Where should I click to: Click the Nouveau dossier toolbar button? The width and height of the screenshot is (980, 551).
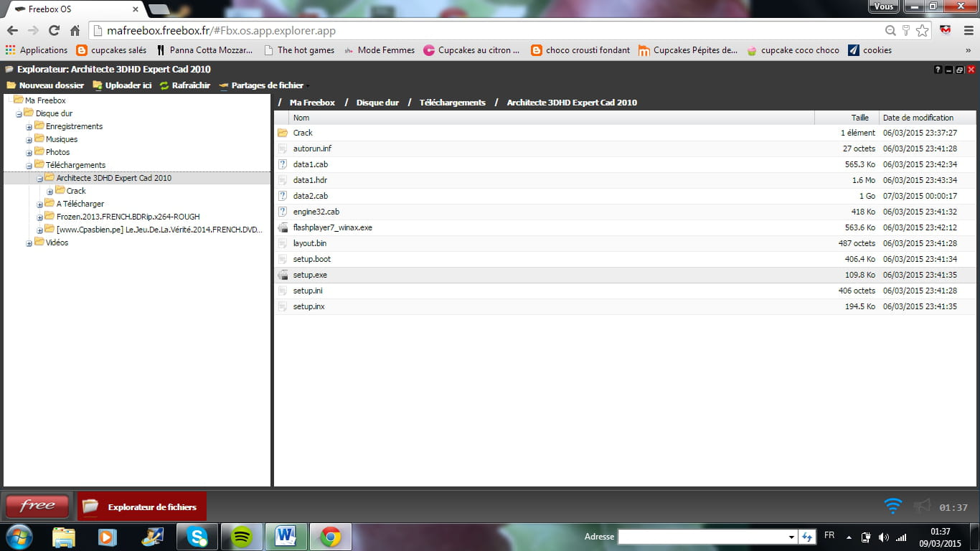point(45,85)
